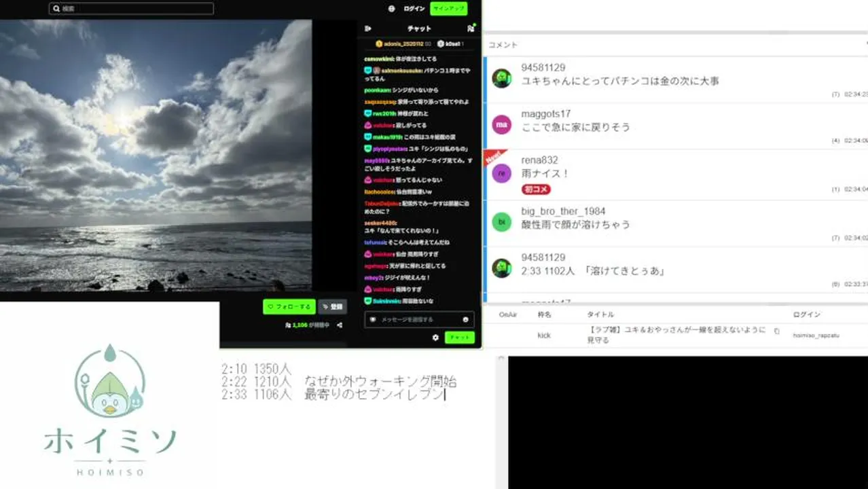Click top gifter adonis_2520112 in leaderboard
The width and height of the screenshot is (868, 489).
pos(403,44)
